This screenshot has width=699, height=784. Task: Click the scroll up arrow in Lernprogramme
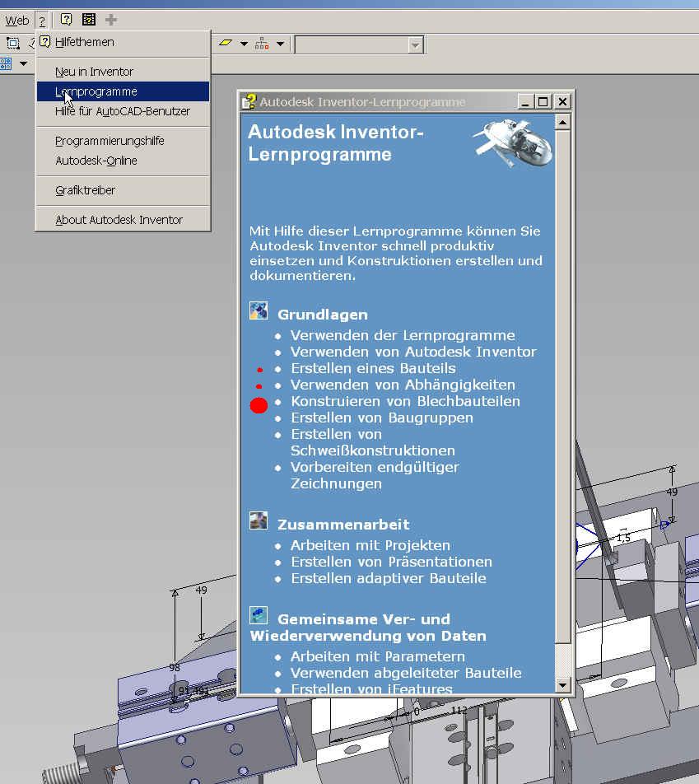coord(562,123)
